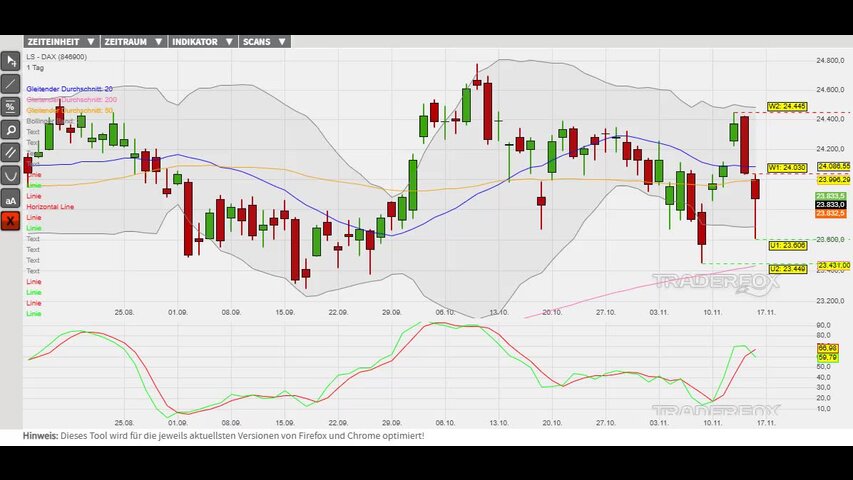The width and height of the screenshot is (853, 480).
Task: Open the SCANS menu
Action: [x=264, y=42]
